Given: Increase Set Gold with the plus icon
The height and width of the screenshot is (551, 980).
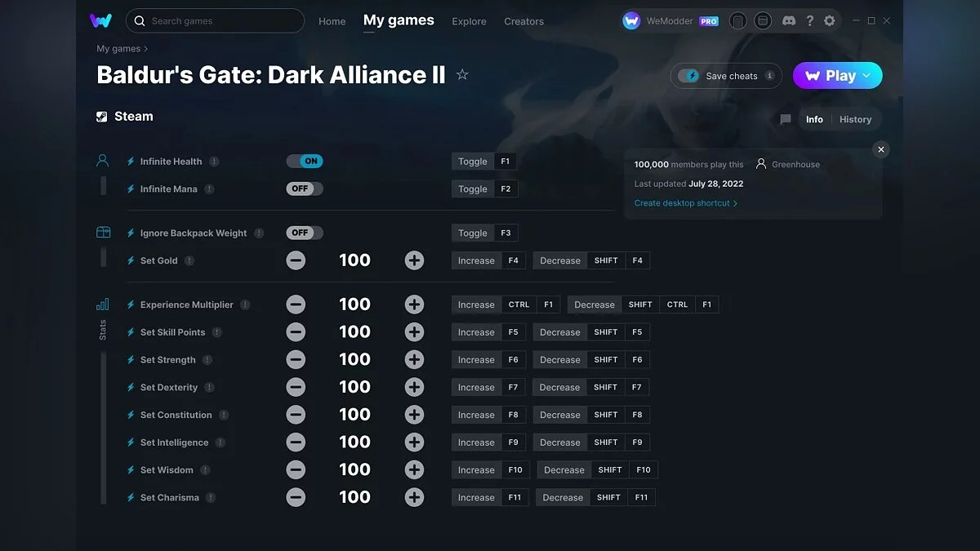Looking at the screenshot, I should click(415, 260).
